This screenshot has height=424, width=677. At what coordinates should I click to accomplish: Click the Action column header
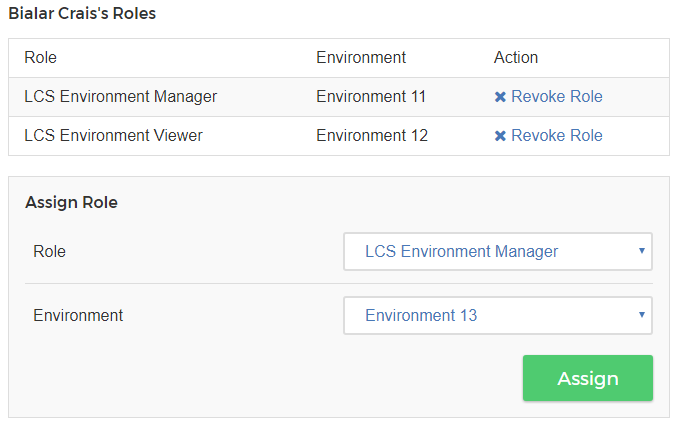coord(516,57)
